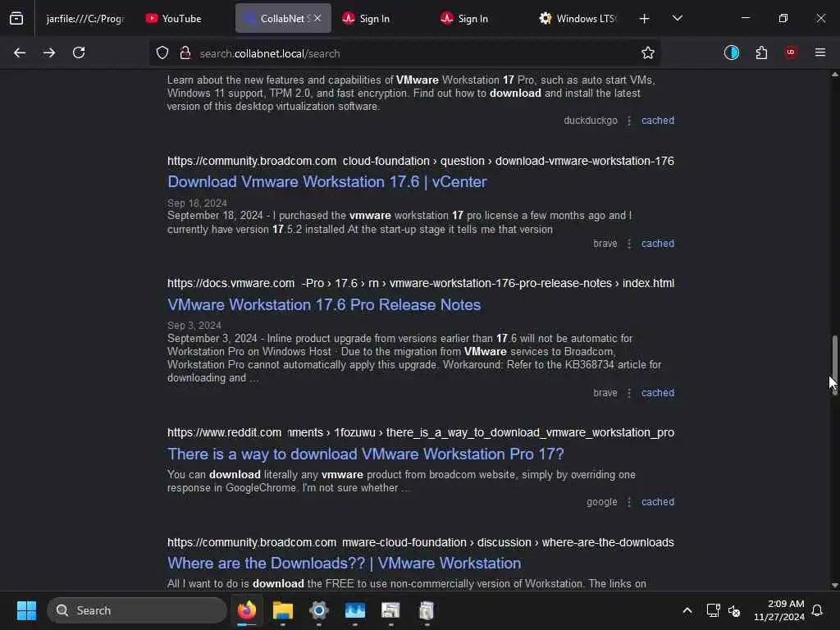
Task: Open options dots for the Release Notes result
Action: [x=629, y=394]
